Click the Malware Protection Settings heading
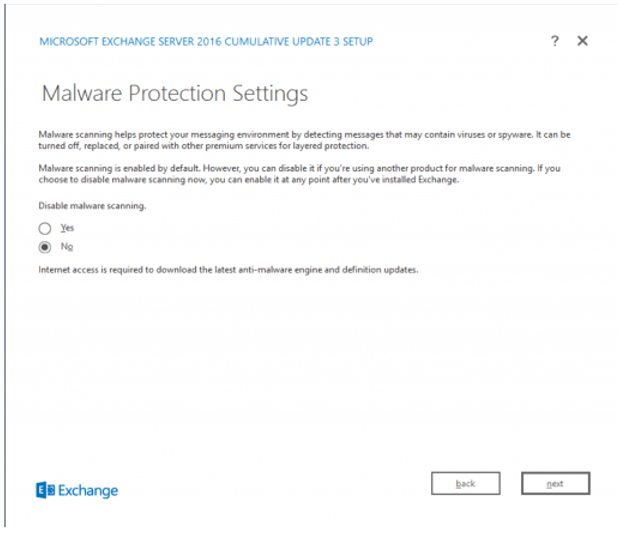The image size is (620, 533). click(175, 94)
